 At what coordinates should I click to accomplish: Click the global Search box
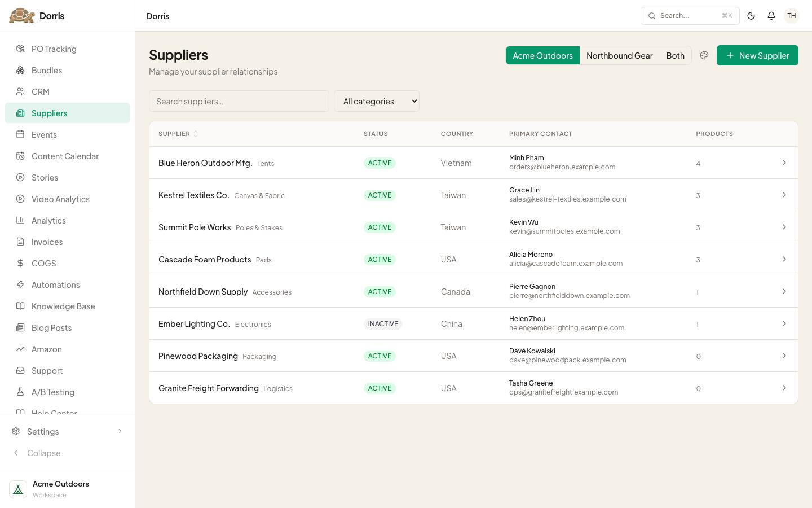[x=690, y=16]
